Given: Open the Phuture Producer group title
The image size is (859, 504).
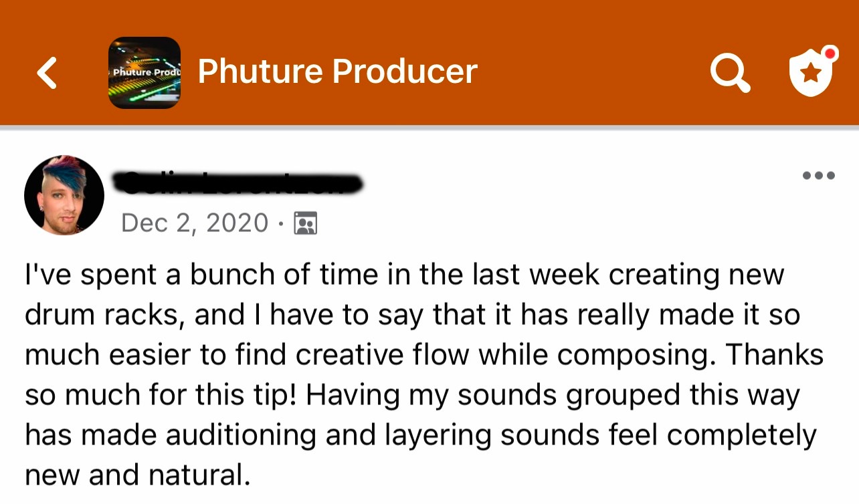Looking at the screenshot, I should [337, 72].
